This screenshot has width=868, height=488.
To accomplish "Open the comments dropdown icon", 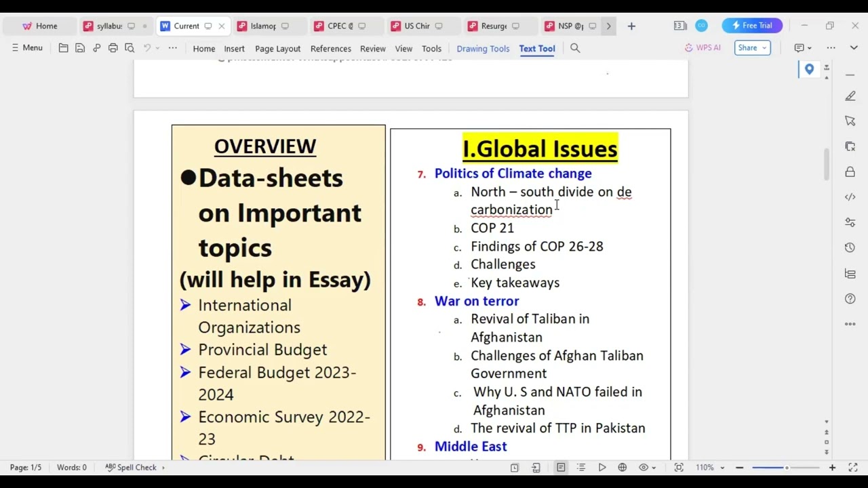I will 804,47.
